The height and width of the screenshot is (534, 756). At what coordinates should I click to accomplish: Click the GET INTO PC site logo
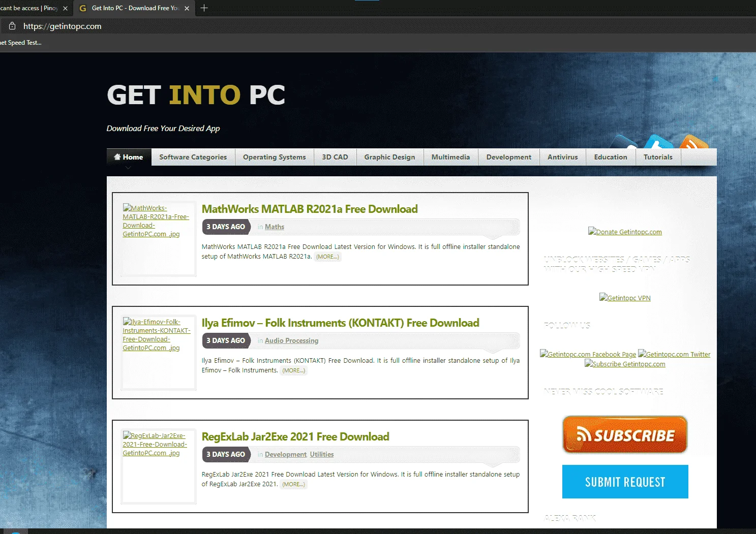[196, 95]
